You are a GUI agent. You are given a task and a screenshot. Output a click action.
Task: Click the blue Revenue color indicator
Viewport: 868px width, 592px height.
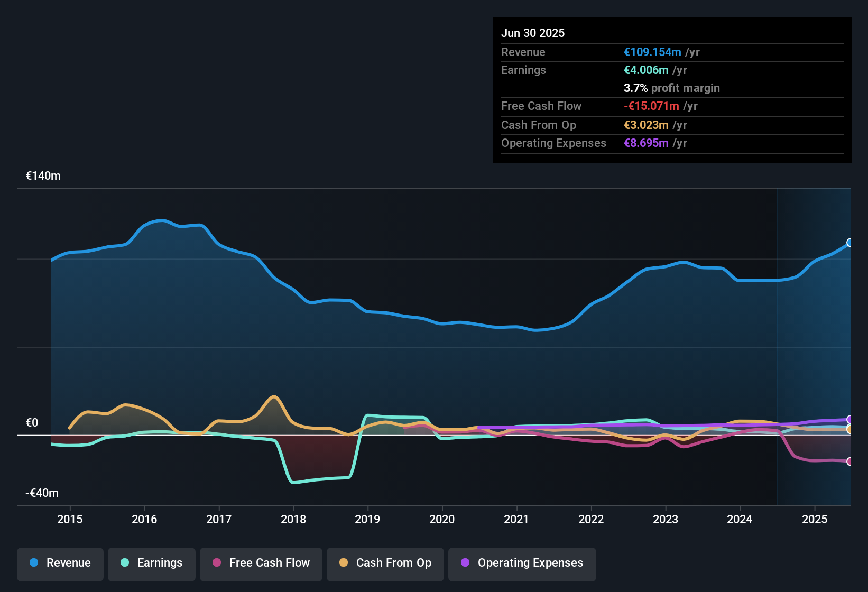34,563
